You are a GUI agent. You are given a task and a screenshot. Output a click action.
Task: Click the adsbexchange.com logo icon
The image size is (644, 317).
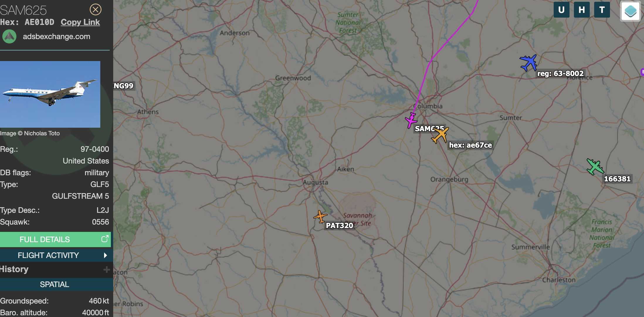9,36
